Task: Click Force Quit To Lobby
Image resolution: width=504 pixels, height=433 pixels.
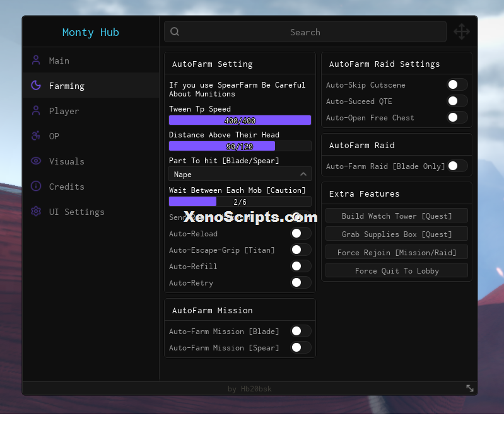Action: coord(397,271)
